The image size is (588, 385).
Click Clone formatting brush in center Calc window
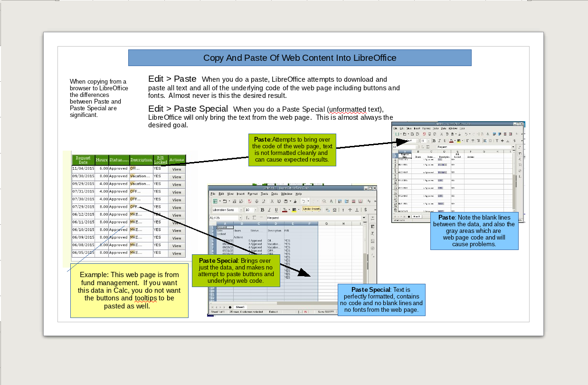click(x=295, y=201)
